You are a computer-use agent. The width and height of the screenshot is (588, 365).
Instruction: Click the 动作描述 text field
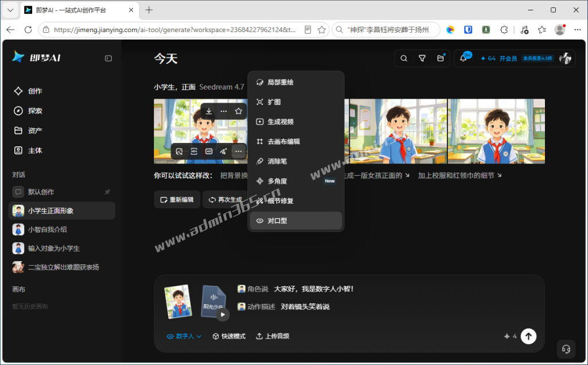pyautogui.click(x=305, y=307)
